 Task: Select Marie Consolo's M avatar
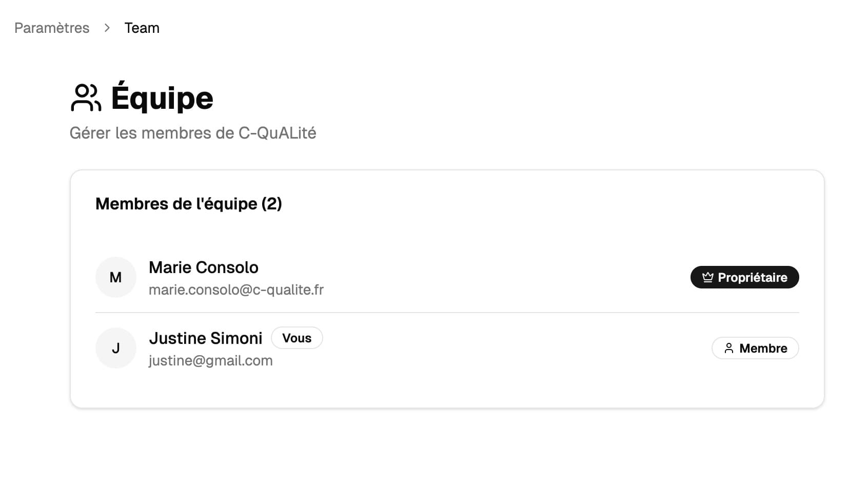click(x=116, y=277)
